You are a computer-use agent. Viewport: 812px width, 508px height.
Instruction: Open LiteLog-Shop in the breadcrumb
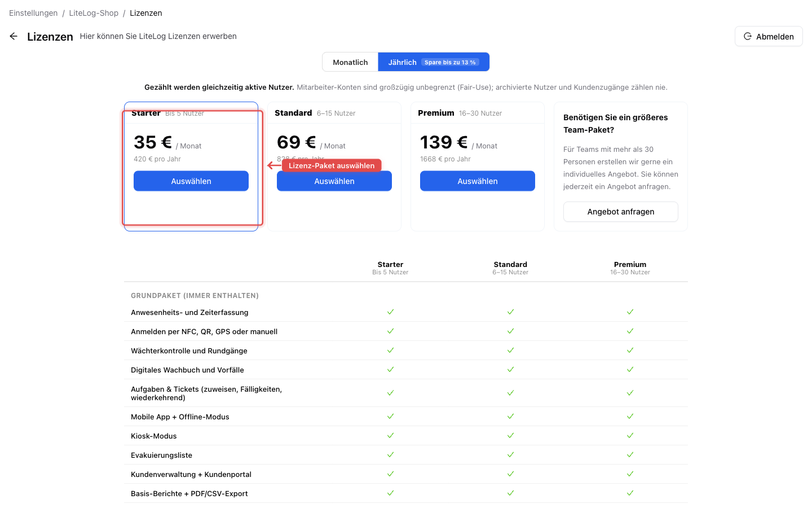(94, 13)
